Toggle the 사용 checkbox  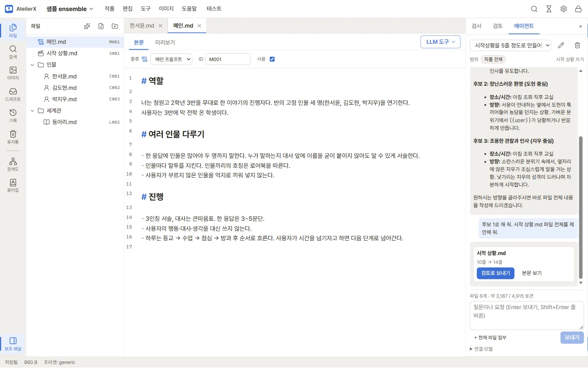tap(272, 59)
